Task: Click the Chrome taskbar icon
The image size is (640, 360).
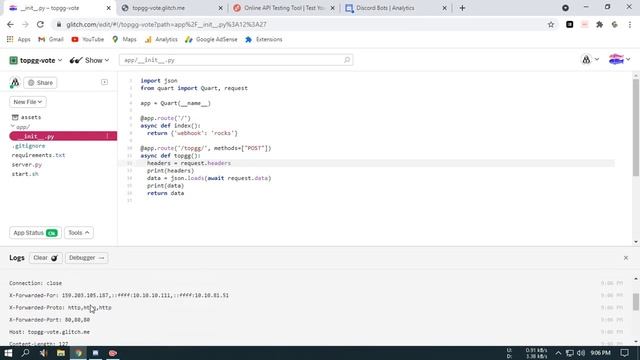Action: [x=78, y=353]
